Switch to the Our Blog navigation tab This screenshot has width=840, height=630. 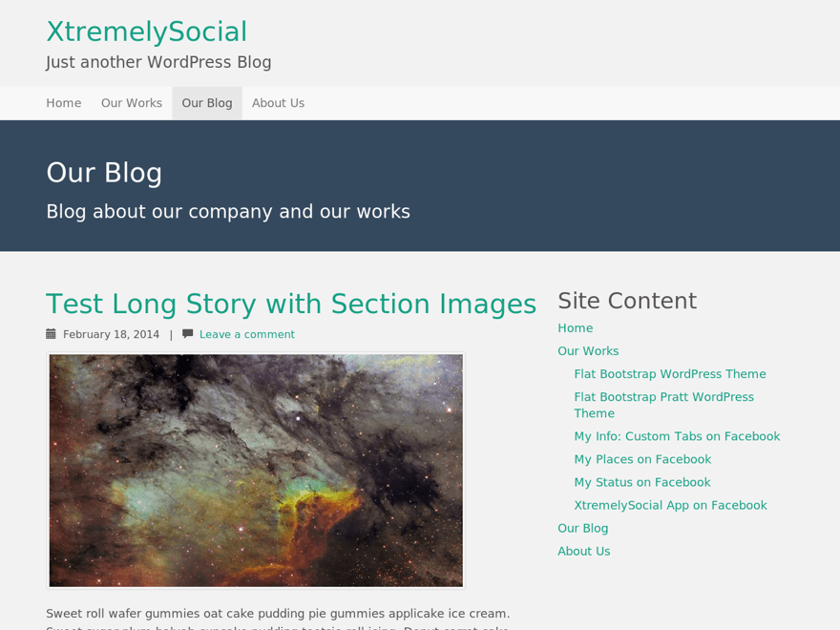[x=207, y=103]
